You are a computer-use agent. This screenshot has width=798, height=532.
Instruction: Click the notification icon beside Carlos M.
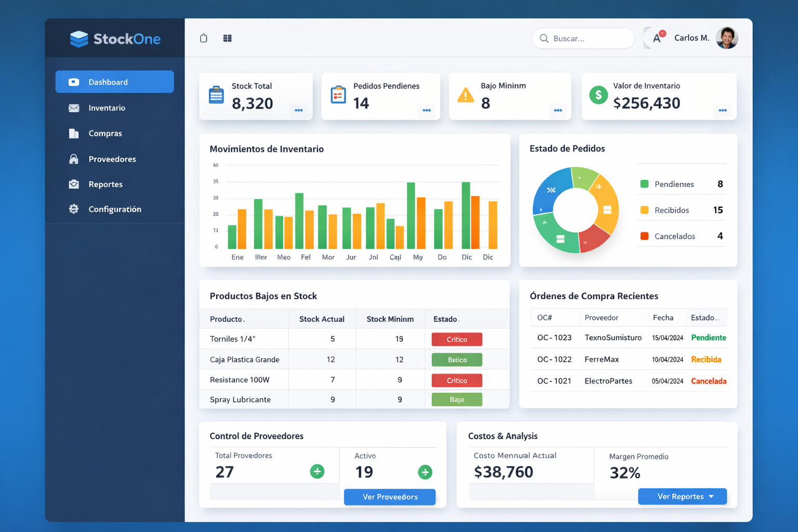click(x=658, y=37)
